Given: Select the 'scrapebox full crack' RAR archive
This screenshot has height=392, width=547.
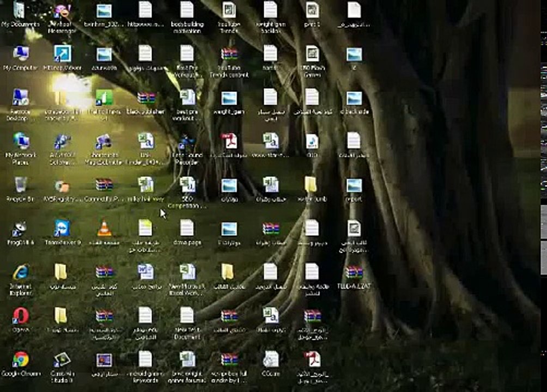Looking at the screenshot, I should click(x=229, y=359).
